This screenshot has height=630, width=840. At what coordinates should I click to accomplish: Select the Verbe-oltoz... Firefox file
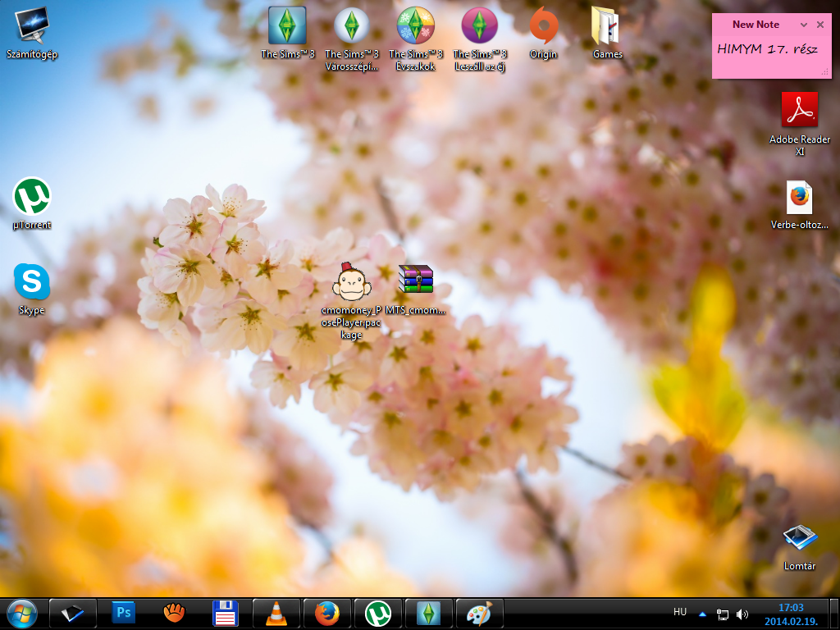point(799,204)
